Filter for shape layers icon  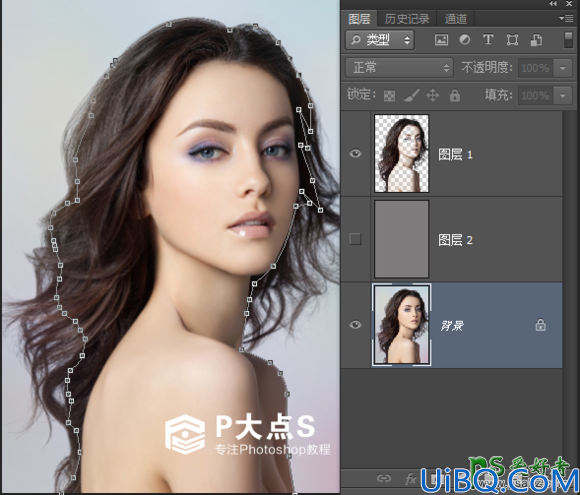coord(512,40)
